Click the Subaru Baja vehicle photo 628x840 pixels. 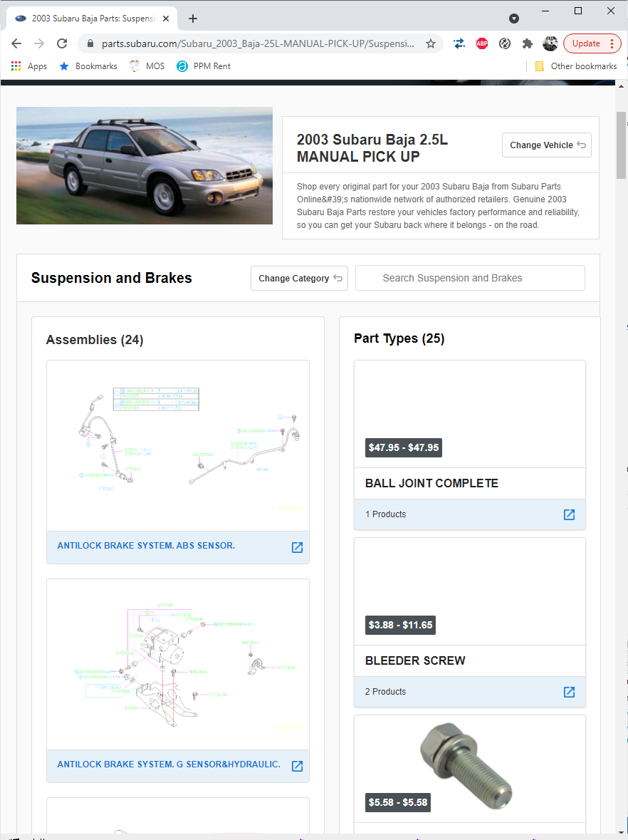coord(145,165)
